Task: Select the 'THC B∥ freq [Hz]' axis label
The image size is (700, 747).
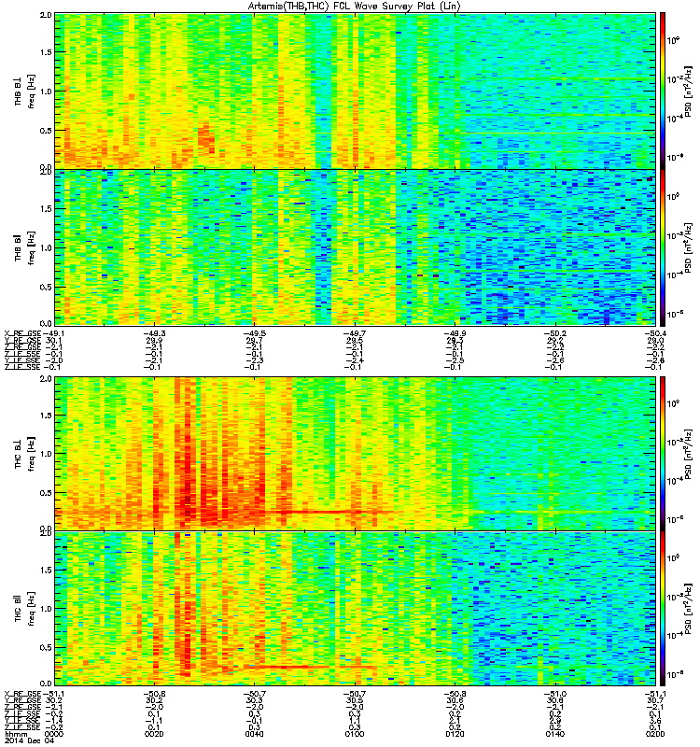Action: click(x=24, y=609)
